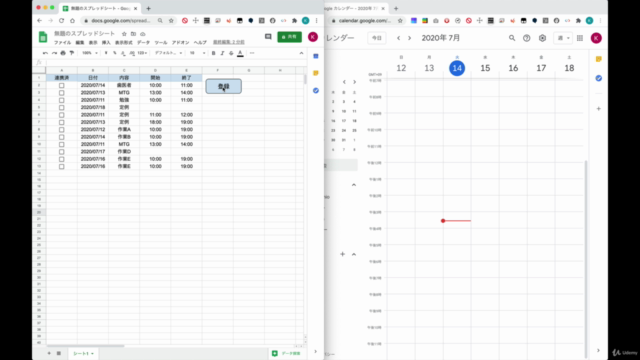Show the all sheets list
Viewport: 640px width, 360px height.
[x=59, y=353]
